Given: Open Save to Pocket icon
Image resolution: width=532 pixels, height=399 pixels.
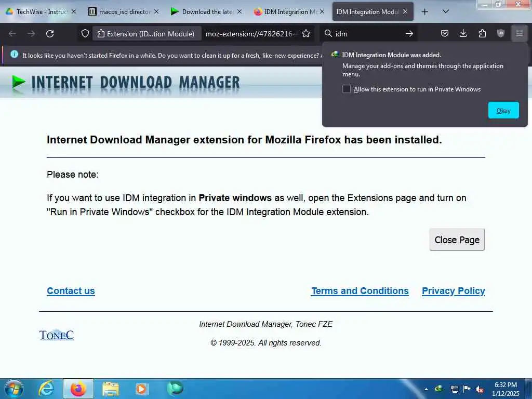Looking at the screenshot, I should click(x=445, y=34).
